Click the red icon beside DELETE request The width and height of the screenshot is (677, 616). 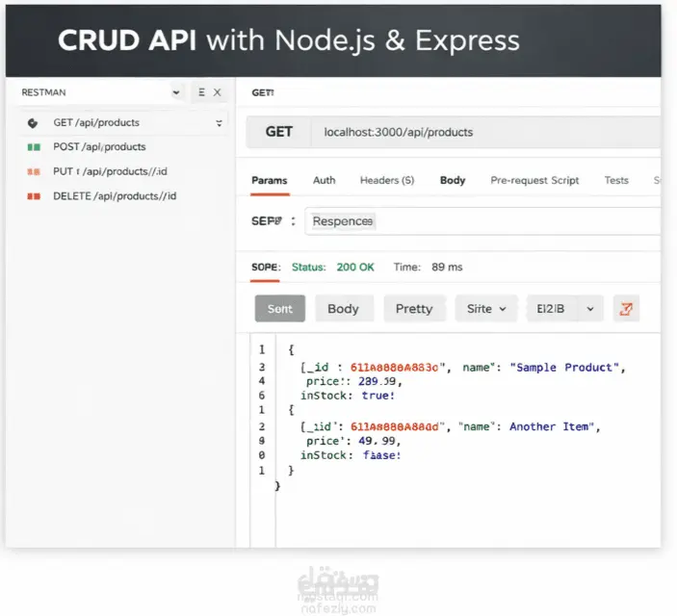coord(34,196)
